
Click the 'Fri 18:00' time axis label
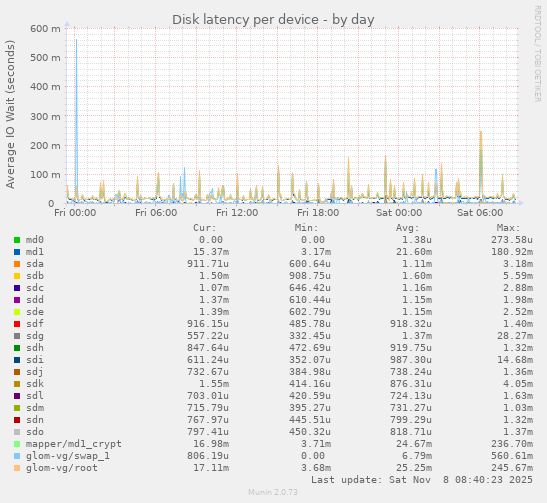tap(318, 212)
